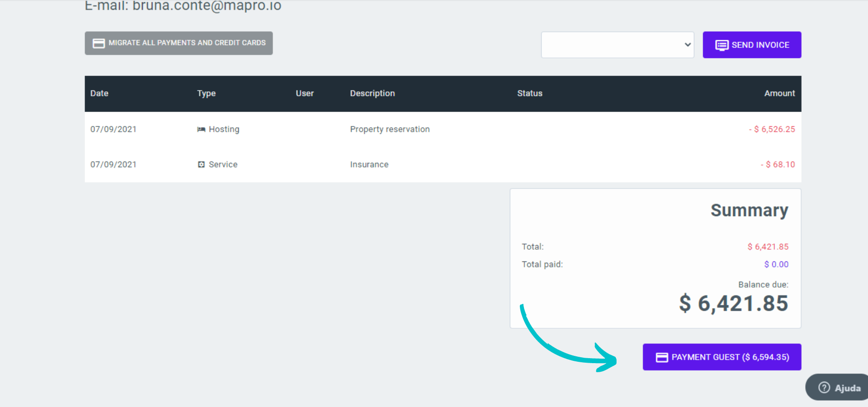Select the Property reservation row description

(390, 129)
